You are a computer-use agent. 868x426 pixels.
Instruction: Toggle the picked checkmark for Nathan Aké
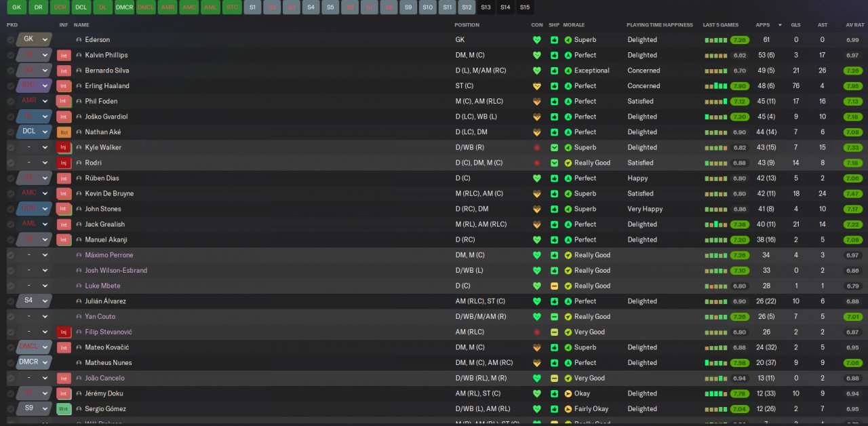pos(10,132)
